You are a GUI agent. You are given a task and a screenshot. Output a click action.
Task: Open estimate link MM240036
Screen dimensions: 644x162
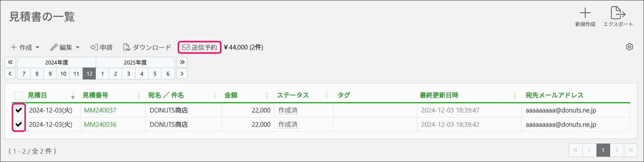pyautogui.click(x=100, y=125)
